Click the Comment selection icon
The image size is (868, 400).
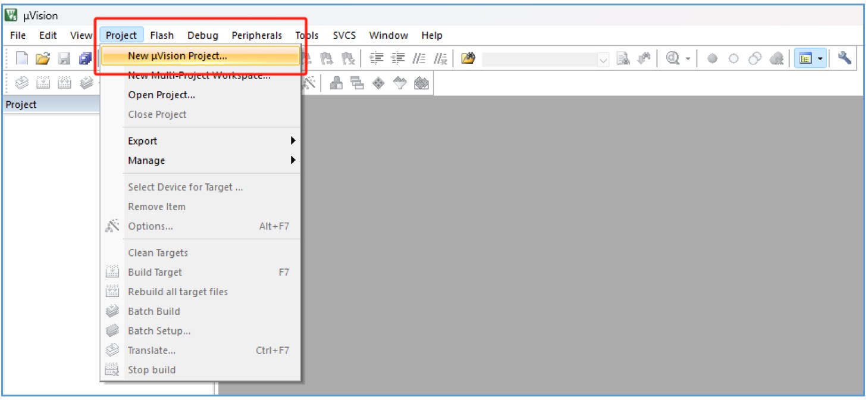click(419, 58)
